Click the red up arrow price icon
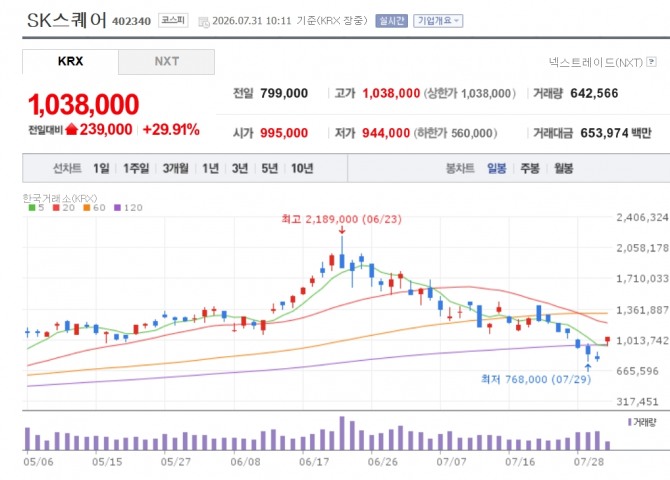 (x=71, y=129)
